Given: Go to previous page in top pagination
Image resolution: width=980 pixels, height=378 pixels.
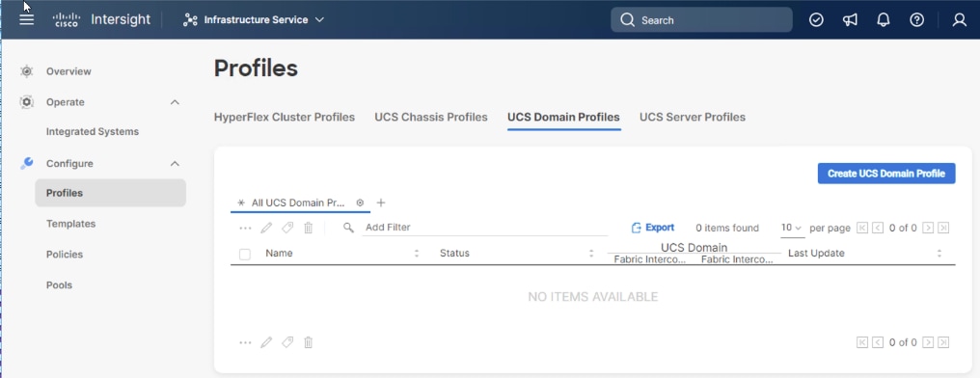Looking at the screenshot, I should [x=878, y=228].
